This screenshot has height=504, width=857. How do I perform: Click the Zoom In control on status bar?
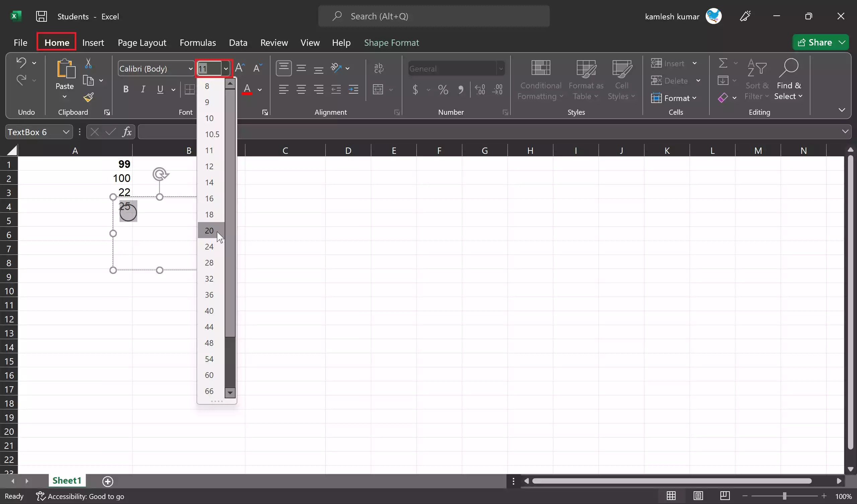[x=824, y=496]
